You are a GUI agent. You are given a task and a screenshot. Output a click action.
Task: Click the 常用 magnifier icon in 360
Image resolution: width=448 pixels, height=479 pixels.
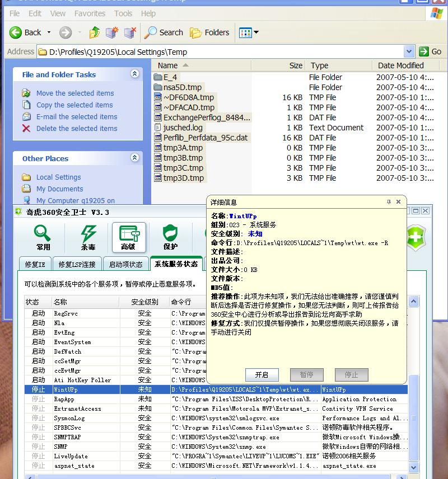click(42, 233)
